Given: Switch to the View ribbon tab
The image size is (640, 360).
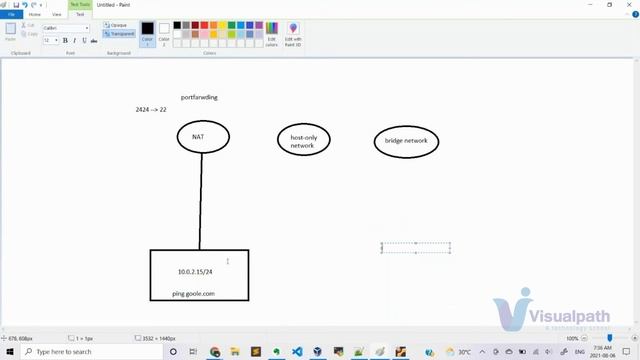Looking at the screenshot, I should pos(57,14).
